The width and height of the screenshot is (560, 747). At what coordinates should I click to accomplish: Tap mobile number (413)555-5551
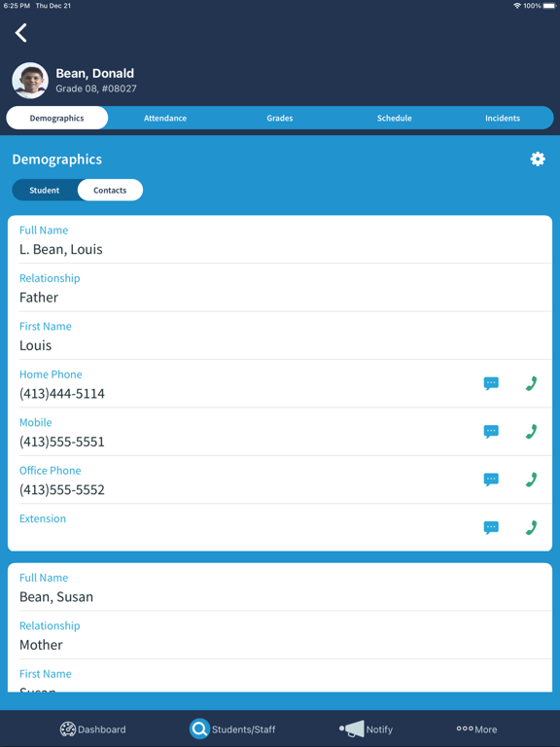coord(62,442)
